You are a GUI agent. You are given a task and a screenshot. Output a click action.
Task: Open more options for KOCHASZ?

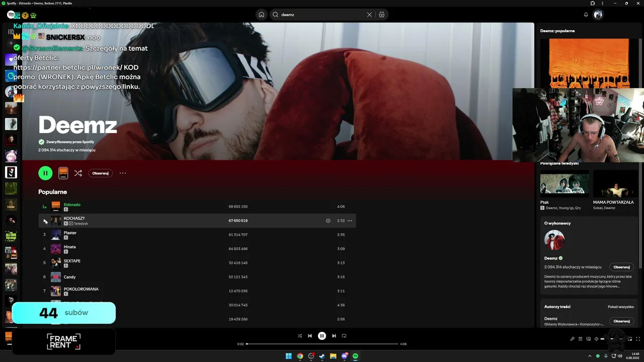click(x=350, y=221)
